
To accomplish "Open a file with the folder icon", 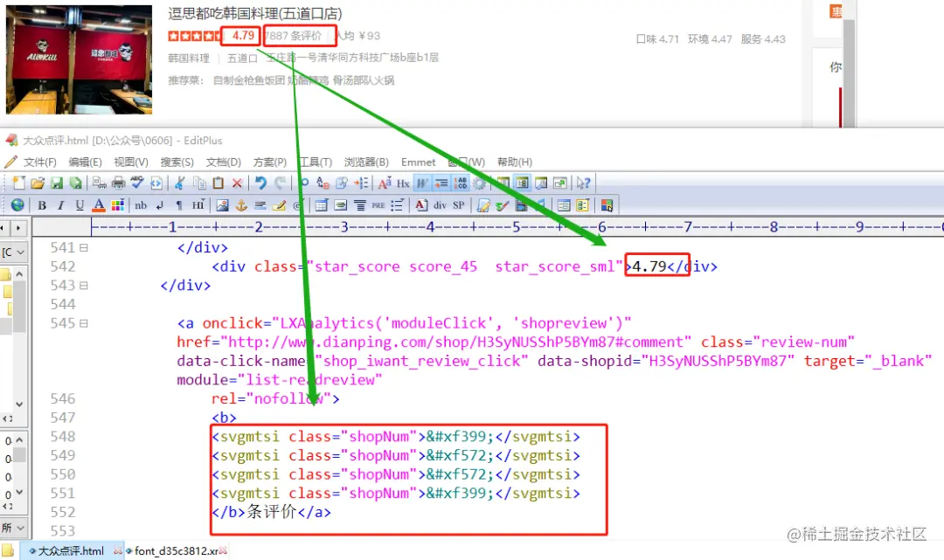I will 38,183.
